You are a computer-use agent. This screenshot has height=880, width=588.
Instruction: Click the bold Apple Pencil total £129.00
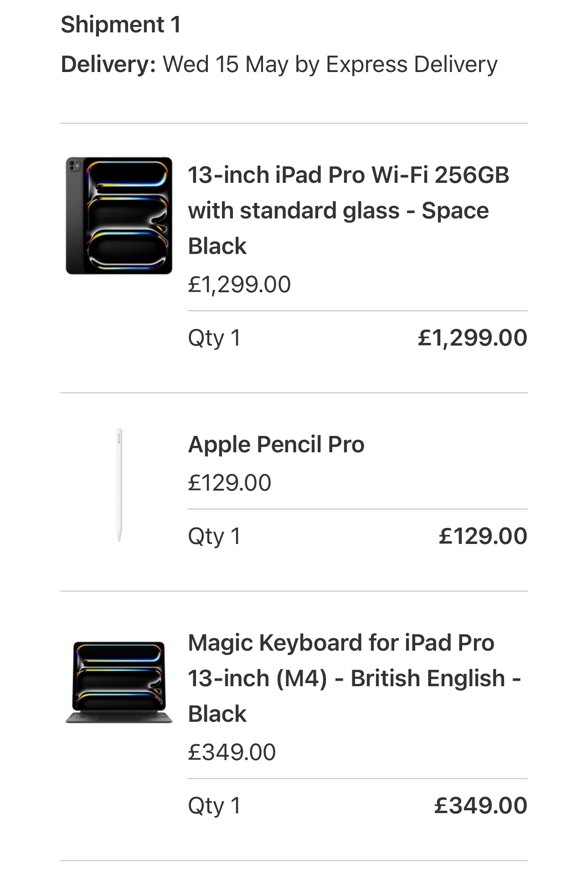tap(483, 536)
